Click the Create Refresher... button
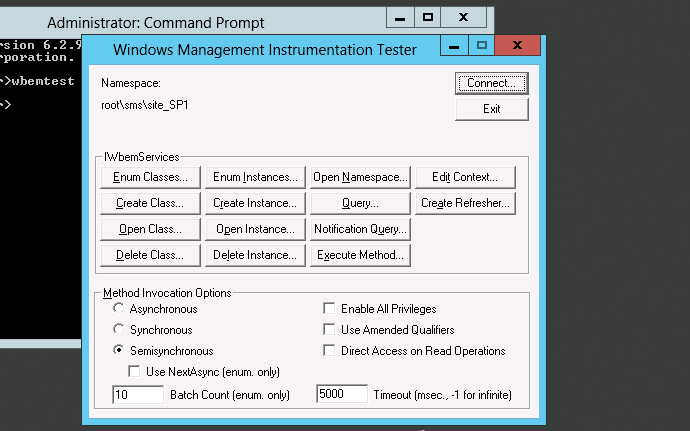 click(x=465, y=203)
